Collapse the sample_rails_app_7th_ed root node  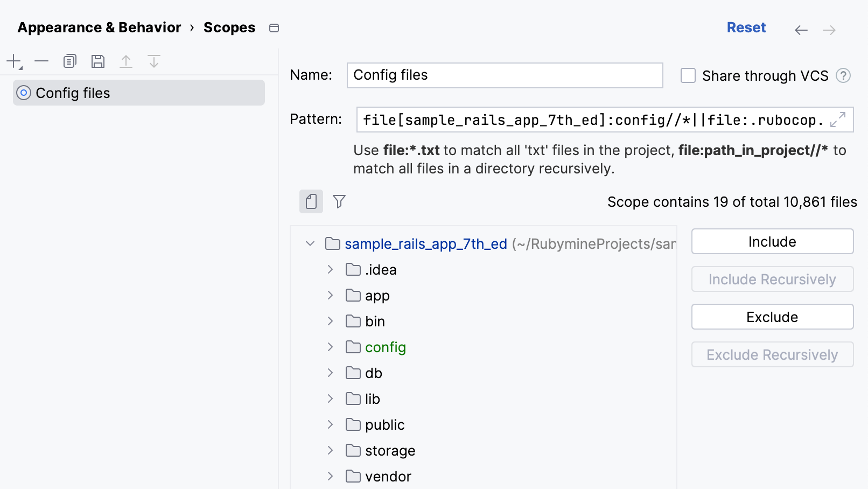pos(310,243)
